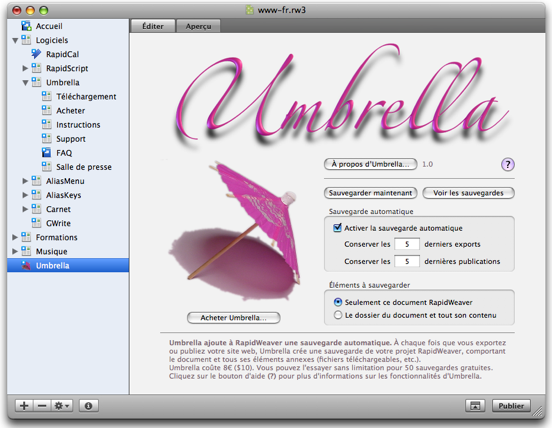Select Seulement ce document RapidWeaver option
This screenshot has height=428, width=552.
(338, 302)
